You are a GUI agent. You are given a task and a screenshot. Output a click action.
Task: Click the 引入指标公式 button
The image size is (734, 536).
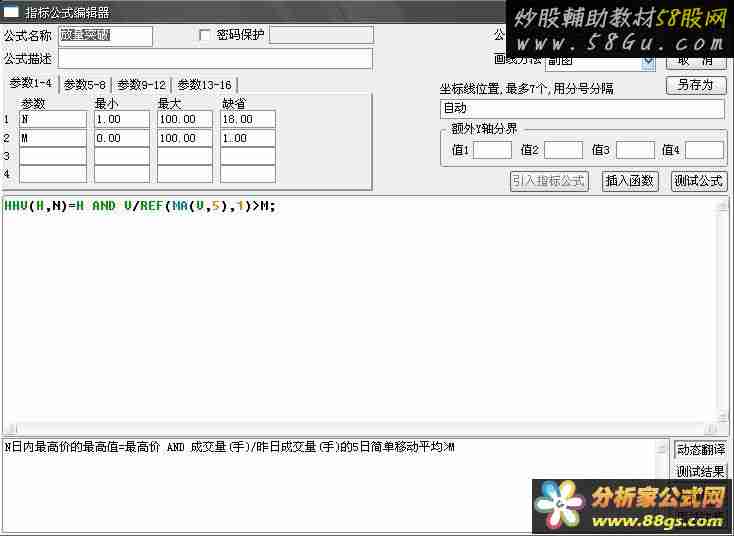(549, 181)
